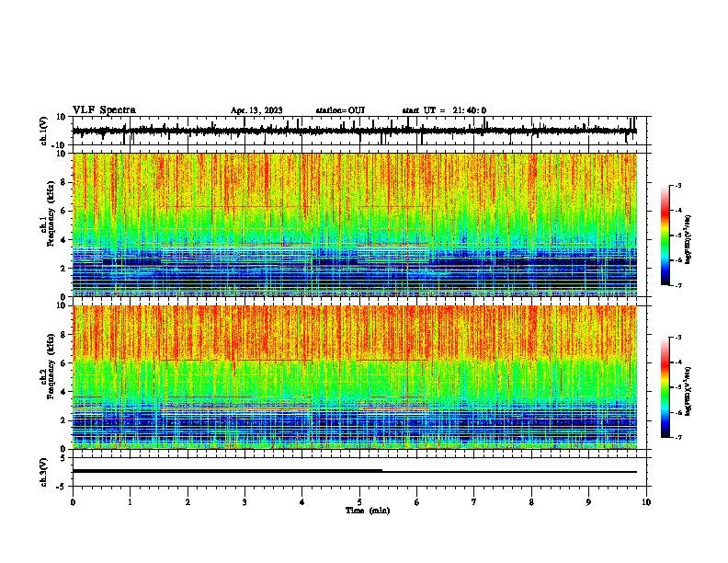Click the "8" kHz tick on ch.1 spectrogram axis
Image resolution: width=728 pixels, height=563 pixels.
[63, 182]
